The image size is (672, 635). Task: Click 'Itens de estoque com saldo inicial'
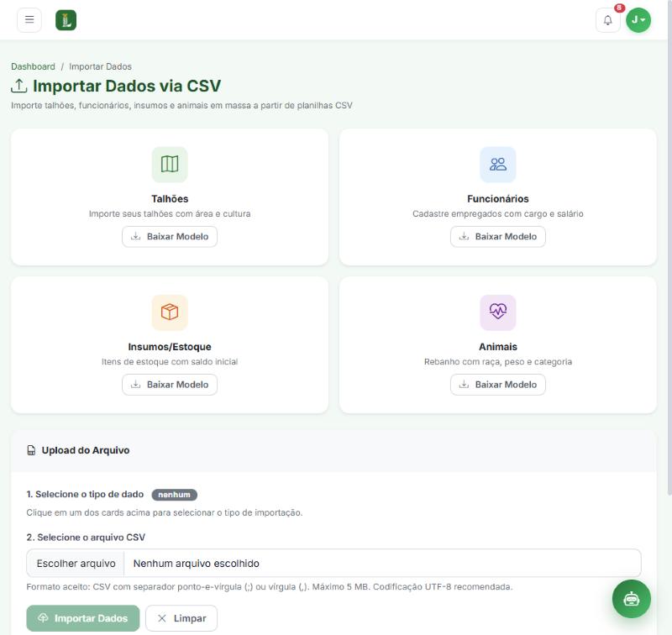(170, 362)
